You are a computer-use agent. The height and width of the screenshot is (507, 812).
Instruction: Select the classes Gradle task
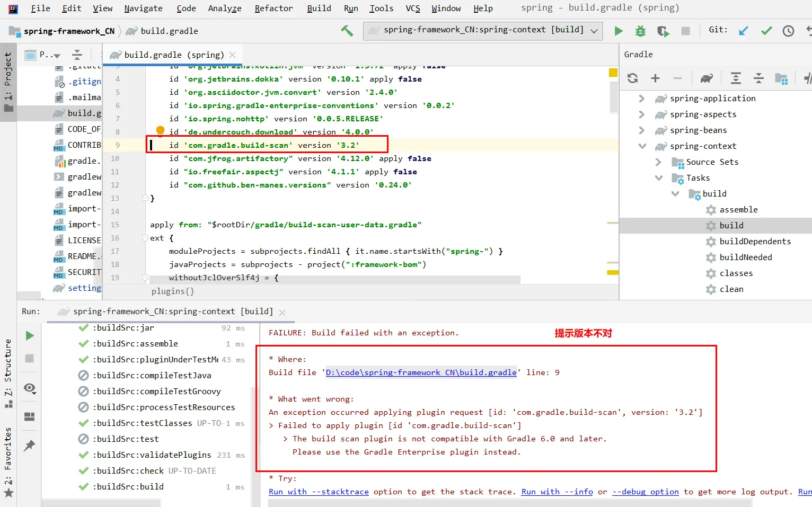click(x=736, y=273)
